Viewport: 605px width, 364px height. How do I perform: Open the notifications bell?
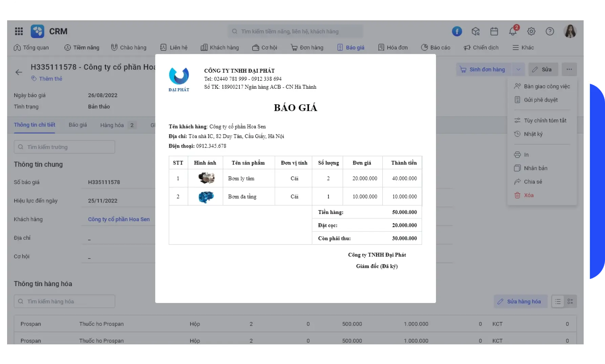pyautogui.click(x=513, y=31)
